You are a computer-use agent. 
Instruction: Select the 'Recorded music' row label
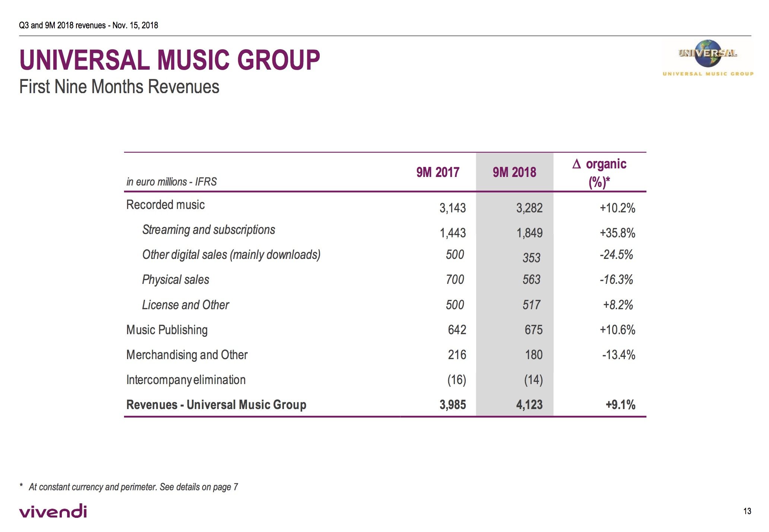point(165,205)
